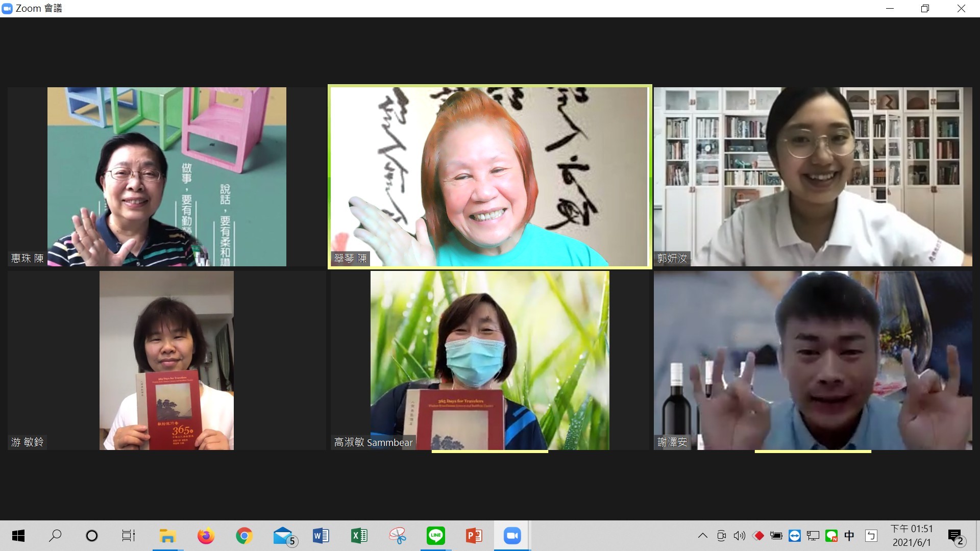Click the TeamViewer tray icon

coord(795,536)
